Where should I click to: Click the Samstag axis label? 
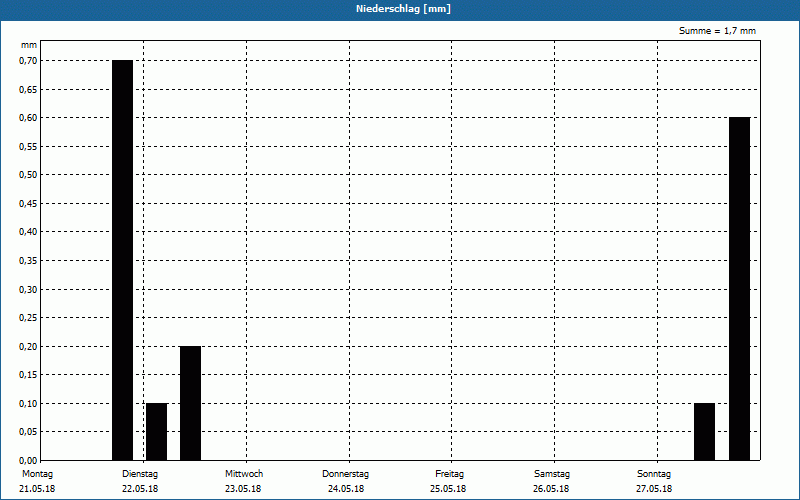coord(552,474)
